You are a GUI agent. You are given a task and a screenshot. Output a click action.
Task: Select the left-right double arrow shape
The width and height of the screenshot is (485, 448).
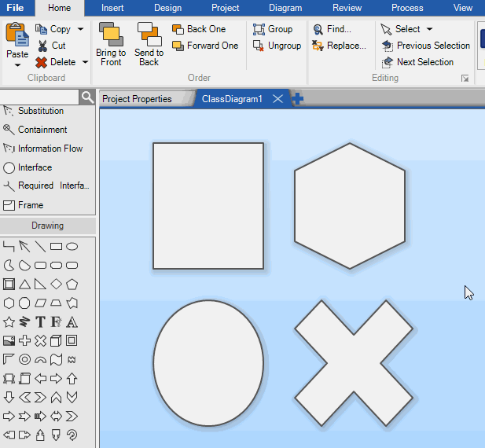tap(56, 416)
